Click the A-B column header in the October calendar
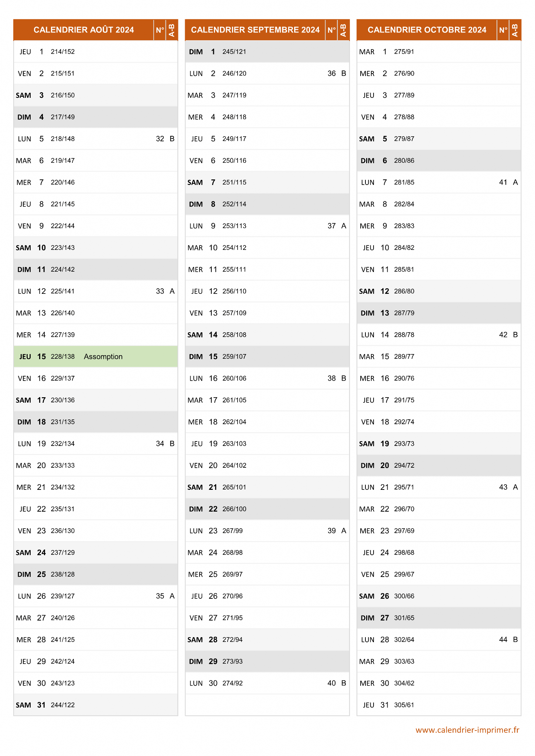 (x=515, y=30)
